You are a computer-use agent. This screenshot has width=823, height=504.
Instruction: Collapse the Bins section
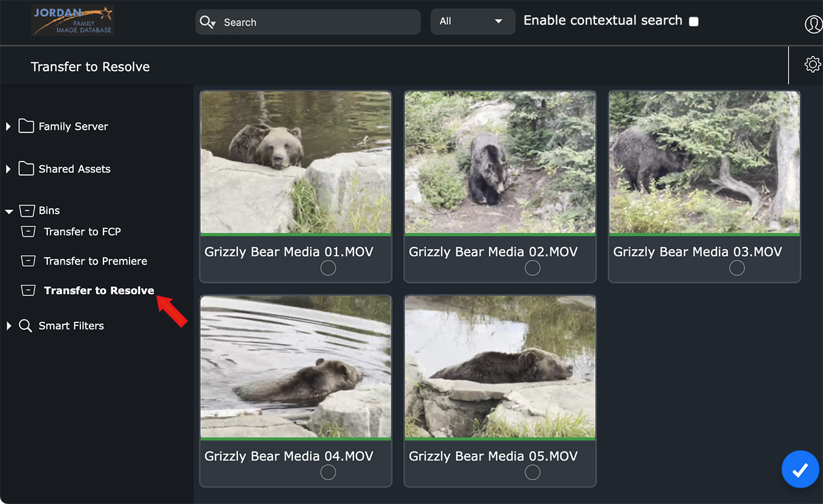tap(9, 211)
